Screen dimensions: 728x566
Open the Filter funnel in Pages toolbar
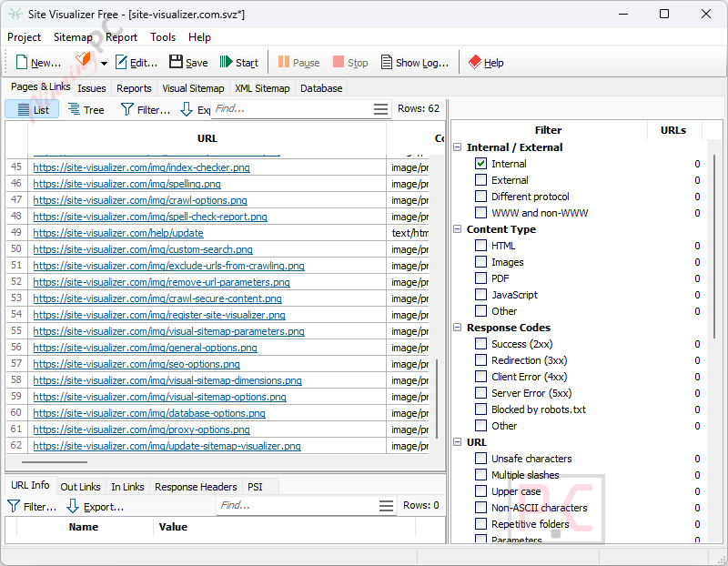click(126, 109)
